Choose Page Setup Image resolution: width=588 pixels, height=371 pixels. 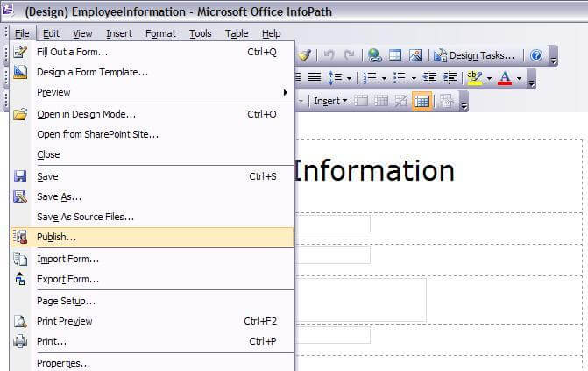click(152, 301)
